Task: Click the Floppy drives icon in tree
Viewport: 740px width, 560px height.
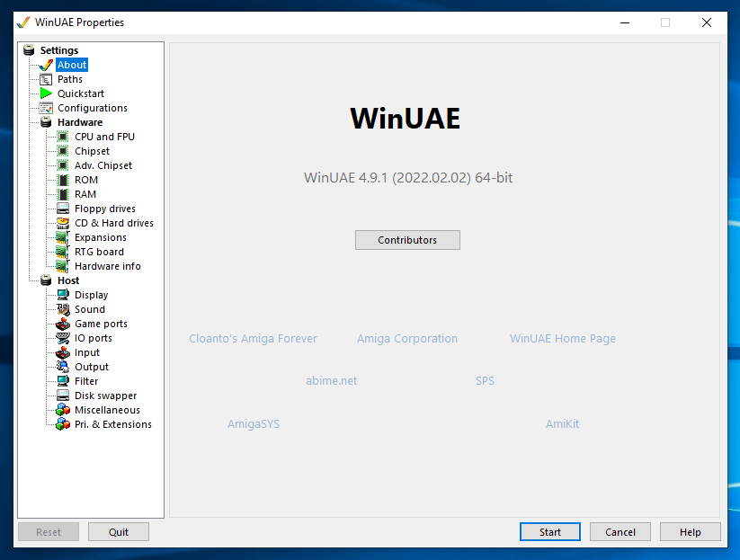Action: coord(63,209)
